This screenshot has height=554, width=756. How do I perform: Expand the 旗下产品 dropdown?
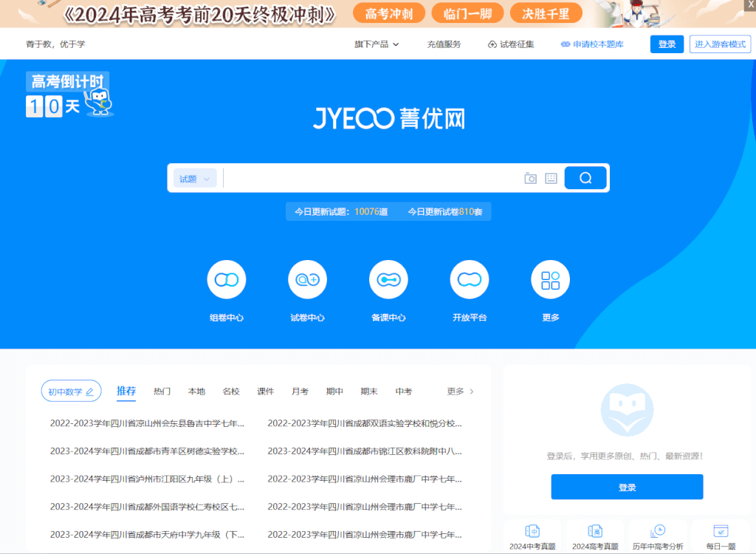377,44
